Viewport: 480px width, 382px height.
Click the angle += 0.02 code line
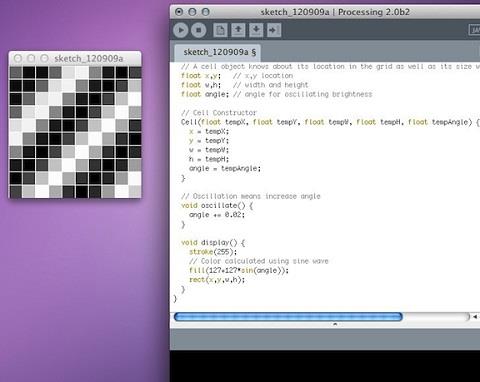(217, 215)
